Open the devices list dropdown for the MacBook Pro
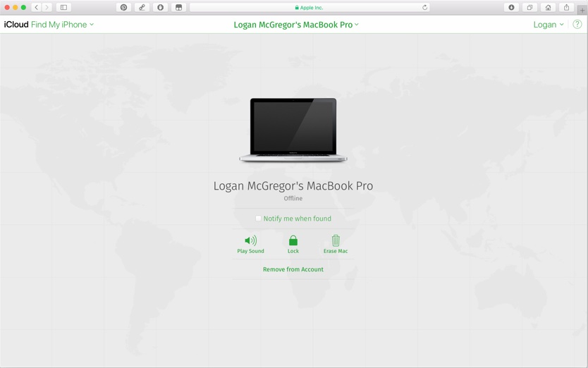Screen dimensions: 588x368 [x=296, y=25]
